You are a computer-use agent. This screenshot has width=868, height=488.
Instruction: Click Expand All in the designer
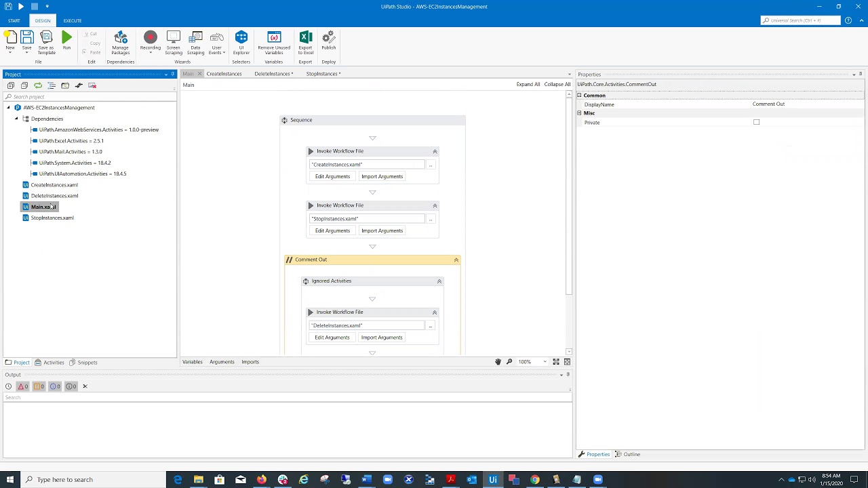[528, 85]
